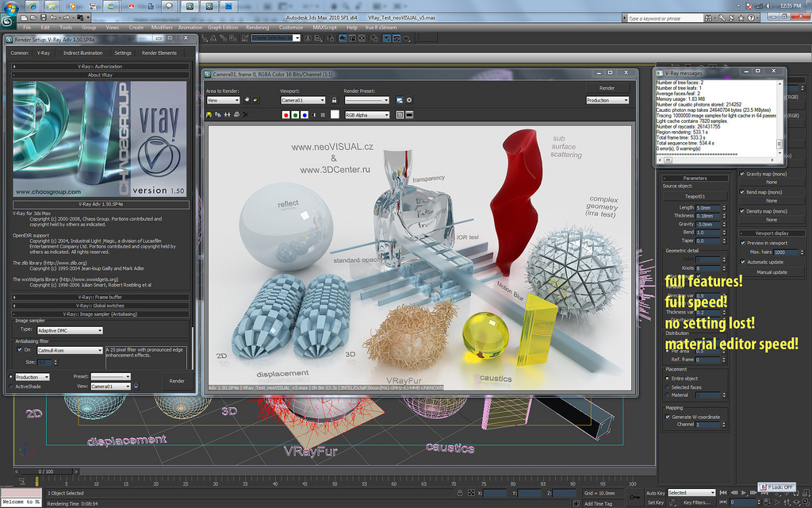
Task: Toggle Gravity map (mono) checkbox
Action: [742, 174]
